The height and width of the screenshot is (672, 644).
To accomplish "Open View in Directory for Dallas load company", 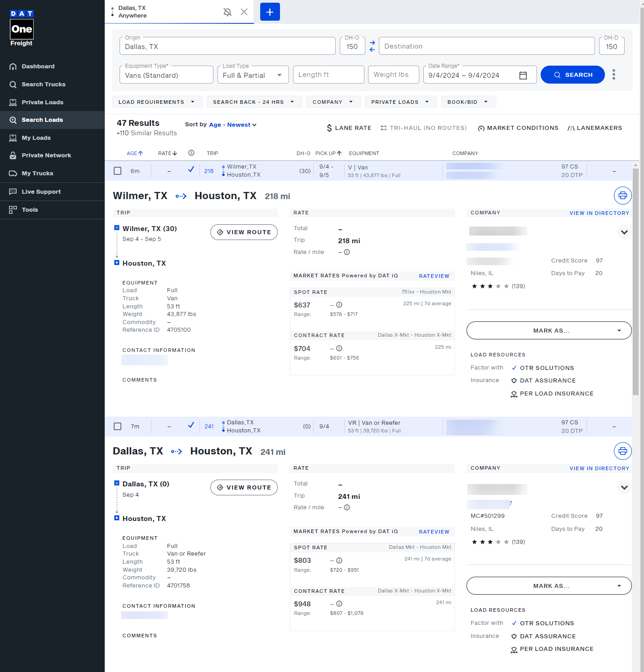I will (x=600, y=468).
